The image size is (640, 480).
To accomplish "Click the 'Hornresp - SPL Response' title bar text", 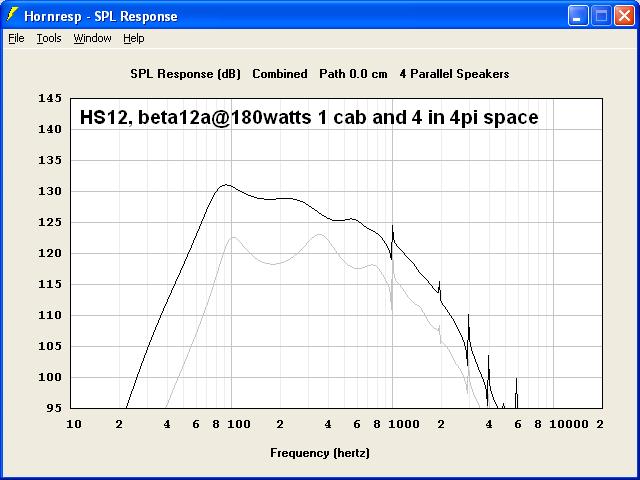I will (101, 16).
